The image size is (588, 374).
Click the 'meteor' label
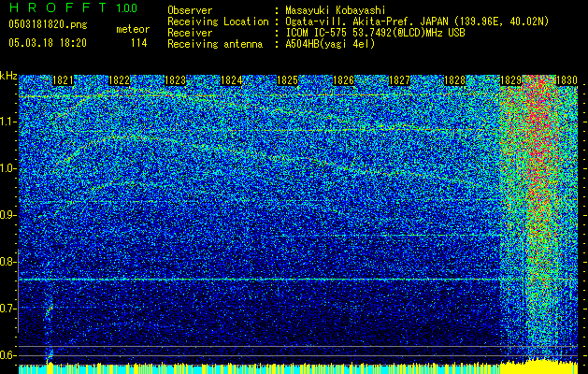point(133,29)
